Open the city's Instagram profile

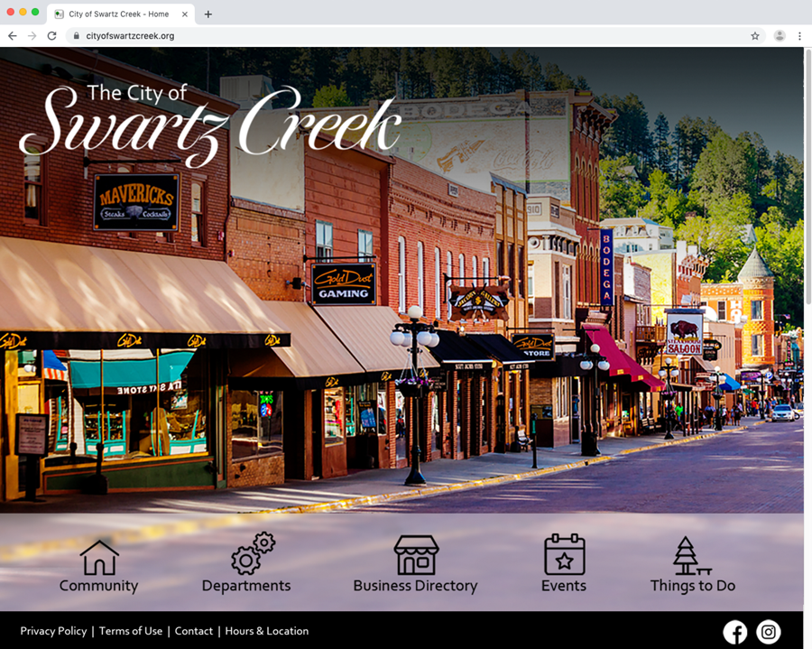pos(768,632)
